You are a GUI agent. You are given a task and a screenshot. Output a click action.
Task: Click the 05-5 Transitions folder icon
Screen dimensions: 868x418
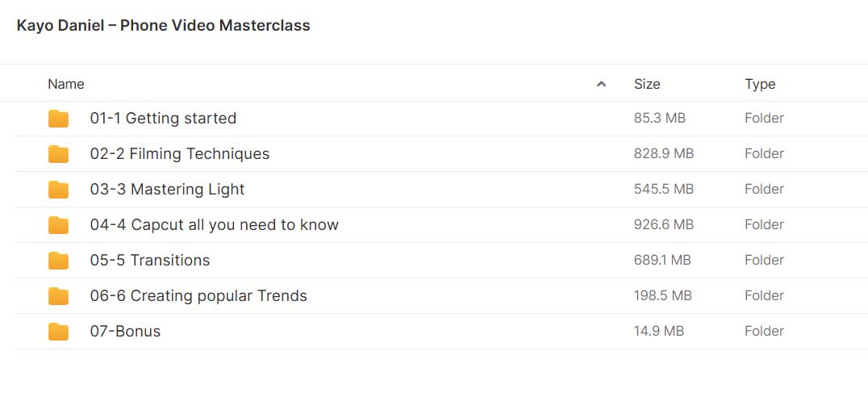58,260
